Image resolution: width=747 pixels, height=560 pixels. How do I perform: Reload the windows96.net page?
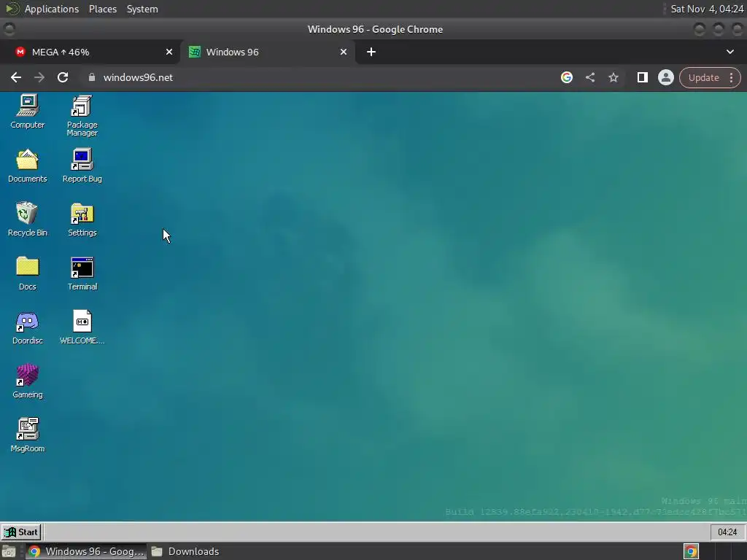63,77
